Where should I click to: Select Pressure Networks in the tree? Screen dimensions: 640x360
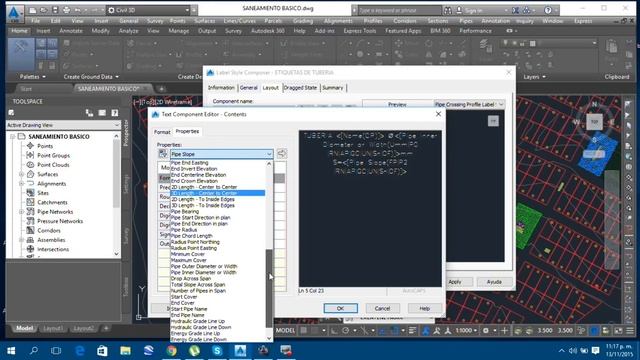click(x=60, y=221)
